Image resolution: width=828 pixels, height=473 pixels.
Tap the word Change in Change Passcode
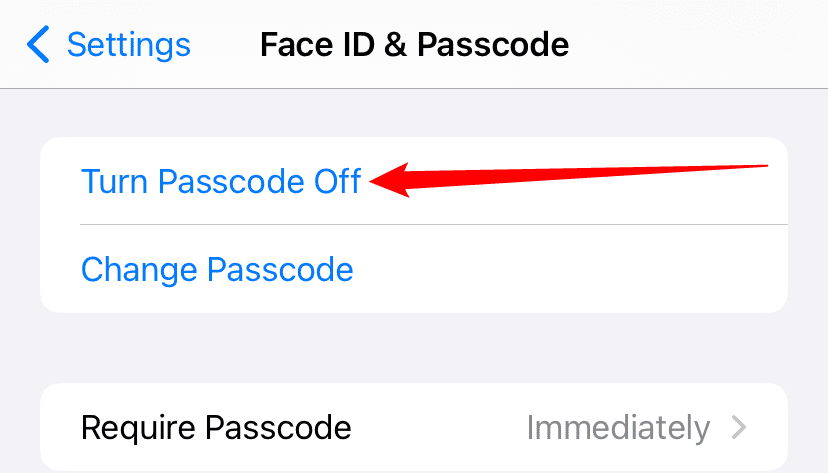tap(139, 270)
